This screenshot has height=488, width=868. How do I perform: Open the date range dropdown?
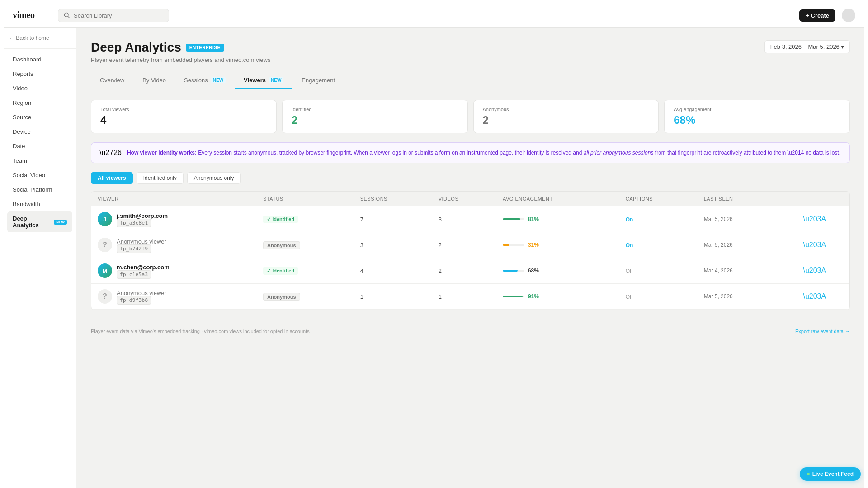807,47
